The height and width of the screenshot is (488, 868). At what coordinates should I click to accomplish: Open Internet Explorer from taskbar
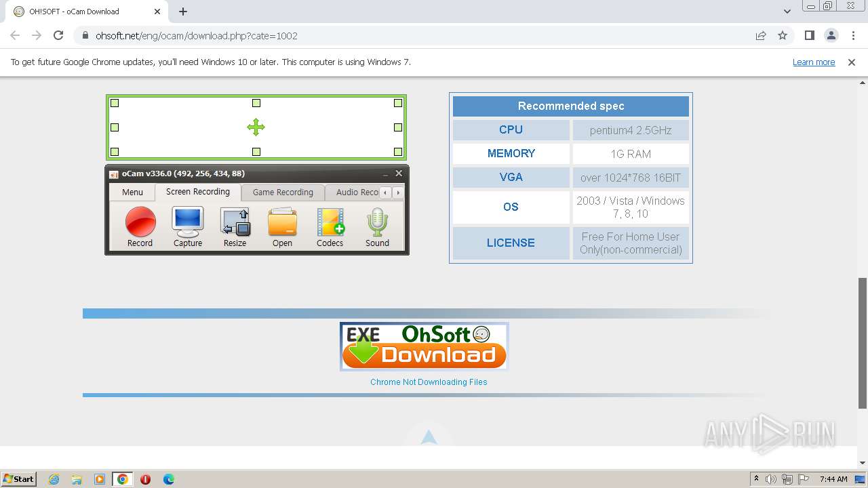[54, 479]
